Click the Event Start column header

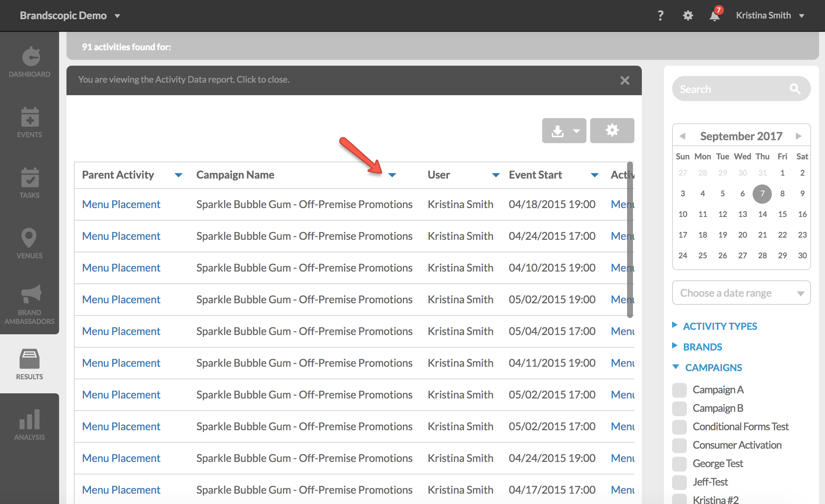tap(535, 175)
